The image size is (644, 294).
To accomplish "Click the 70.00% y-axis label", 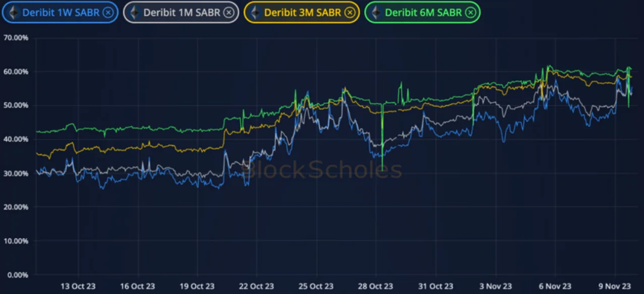I will pos(16,38).
